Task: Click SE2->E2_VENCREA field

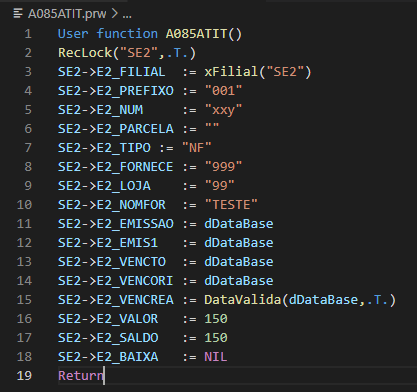Action: tap(116, 300)
